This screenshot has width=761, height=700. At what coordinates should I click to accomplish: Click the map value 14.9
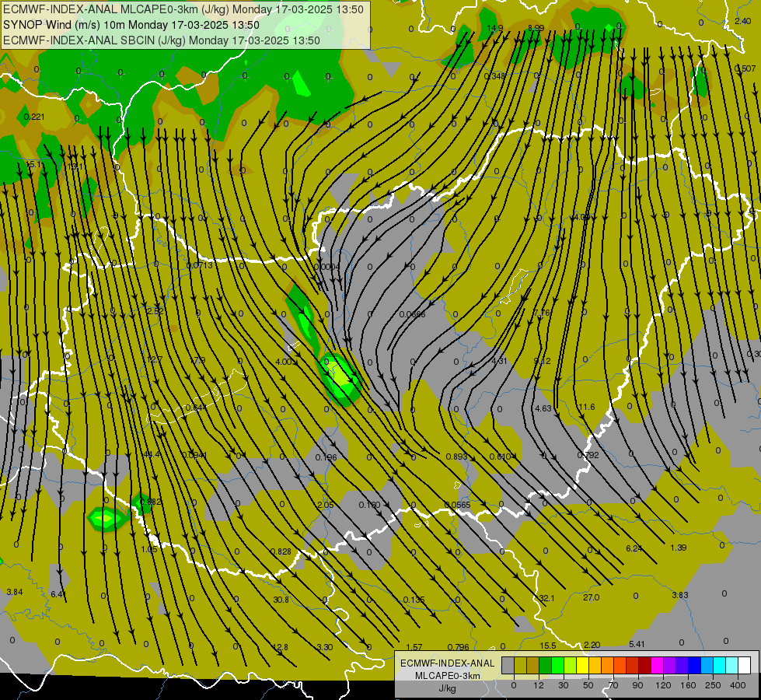click(x=495, y=28)
